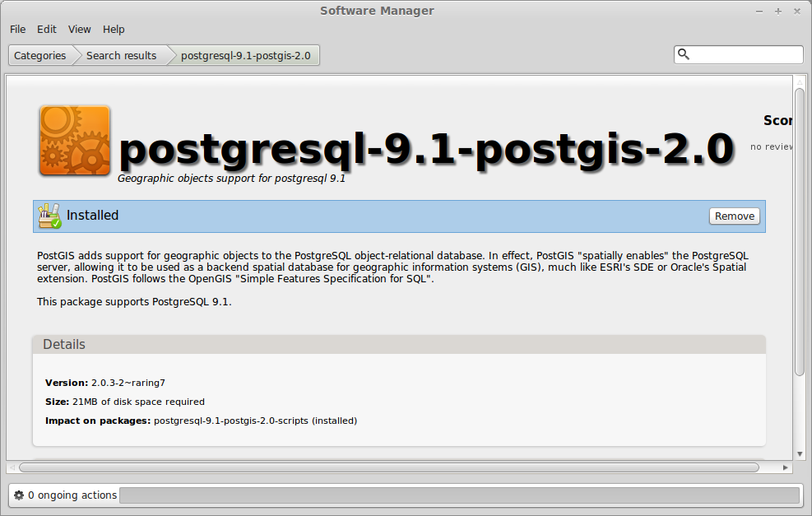Open the Edit menu
Viewport: 812px width, 516px height.
point(46,29)
